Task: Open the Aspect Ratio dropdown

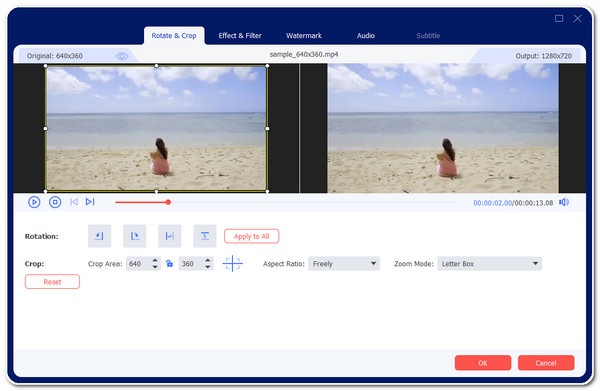Action: (344, 264)
